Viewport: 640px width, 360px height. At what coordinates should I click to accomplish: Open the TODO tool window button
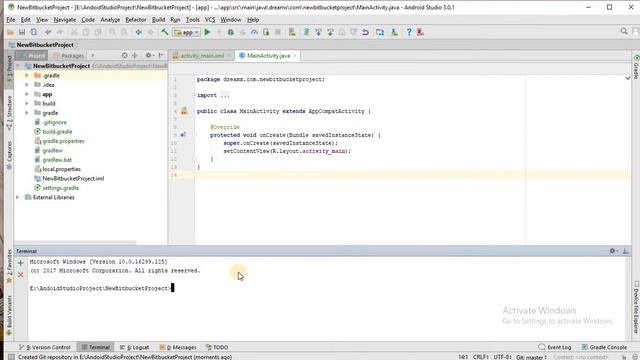(217, 347)
